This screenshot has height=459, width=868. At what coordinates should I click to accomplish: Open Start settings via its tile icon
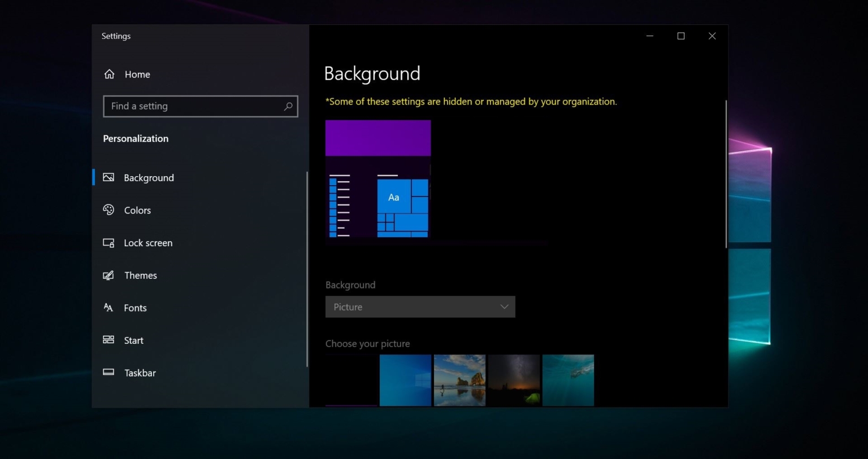[107, 340]
